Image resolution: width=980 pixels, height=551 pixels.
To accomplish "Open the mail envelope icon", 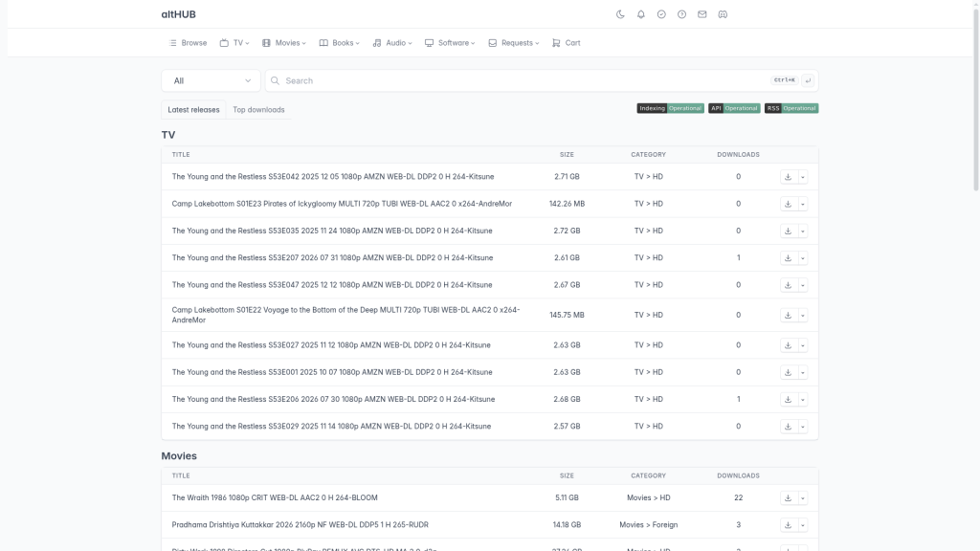I will click(702, 14).
